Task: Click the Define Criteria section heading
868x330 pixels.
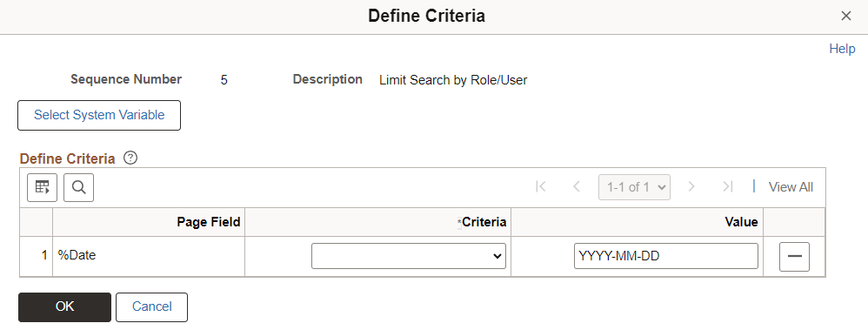Action: [68, 159]
